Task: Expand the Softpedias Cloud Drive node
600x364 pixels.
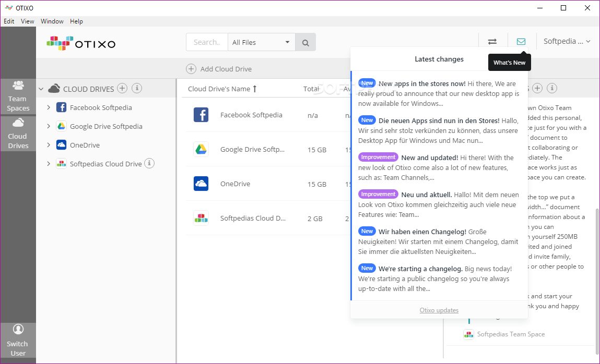Action: coord(48,163)
